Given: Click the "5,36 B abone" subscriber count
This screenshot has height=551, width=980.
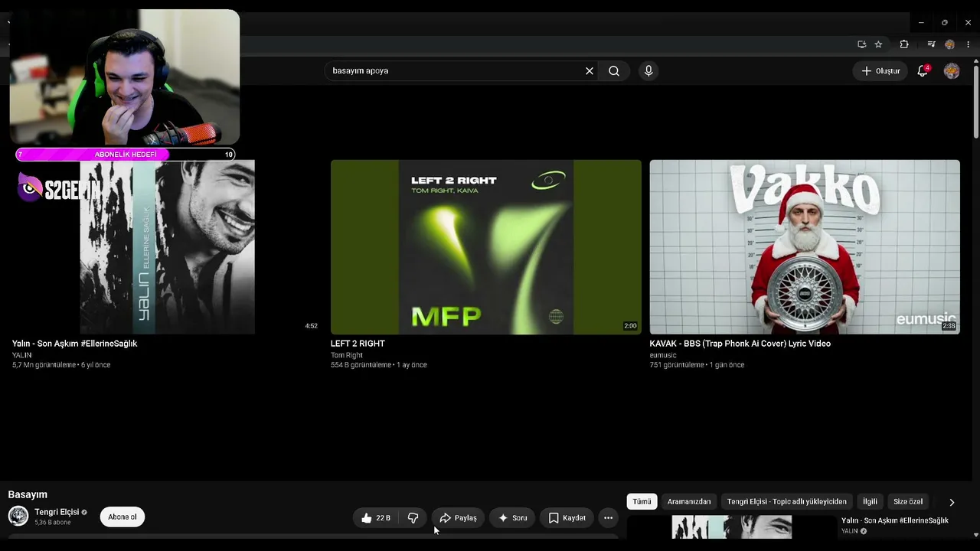Looking at the screenshot, I should coord(53,523).
